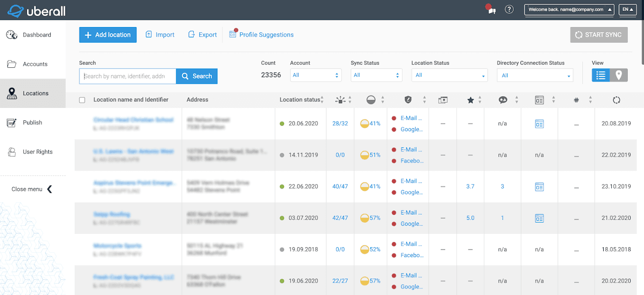Click the Add location button
Screen dimensions: 644x295
(108, 35)
